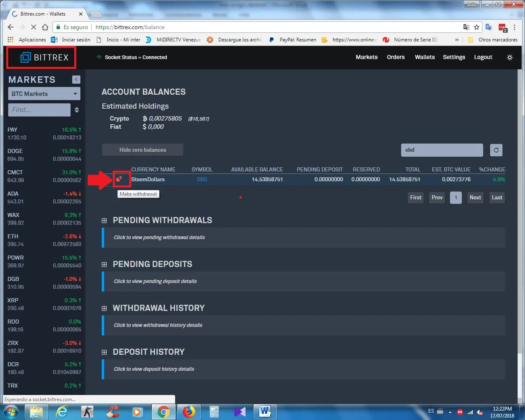The width and height of the screenshot is (525, 420).
Task: Click the Bittrex logo
Action: coord(44,57)
